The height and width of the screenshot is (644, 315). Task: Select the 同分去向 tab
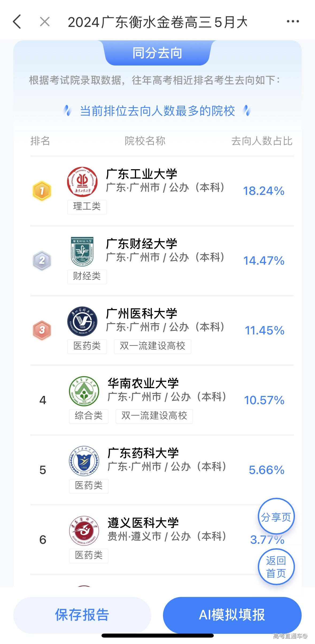tap(157, 53)
